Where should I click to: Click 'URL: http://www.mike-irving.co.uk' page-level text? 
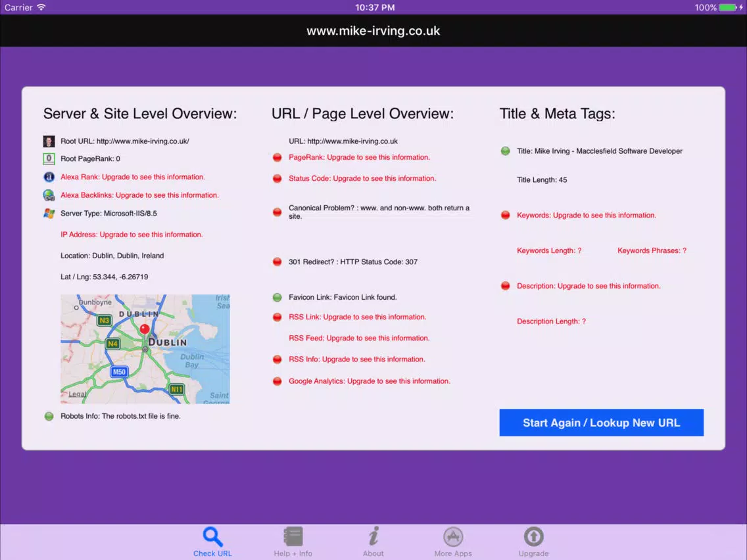[343, 141]
